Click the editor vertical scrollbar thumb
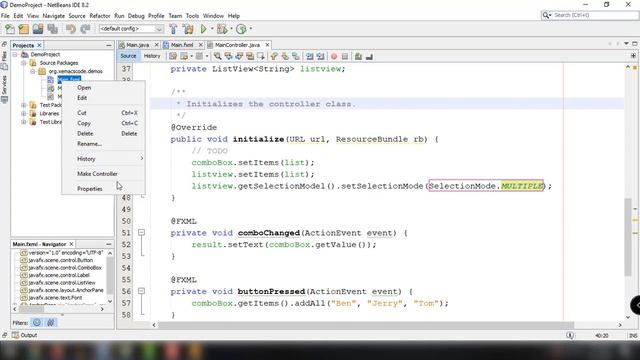Image resolution: width=640 pixels, height=360 pixels. [628, 237]
